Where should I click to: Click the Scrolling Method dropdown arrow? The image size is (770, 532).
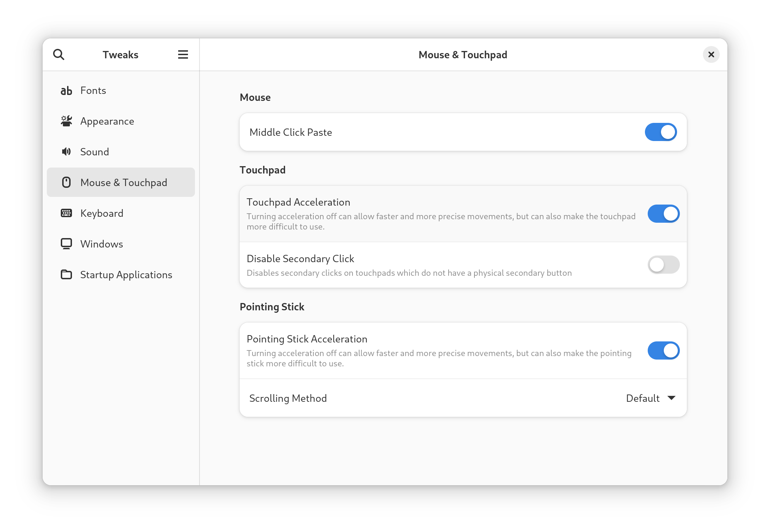[x=671, y=398]
